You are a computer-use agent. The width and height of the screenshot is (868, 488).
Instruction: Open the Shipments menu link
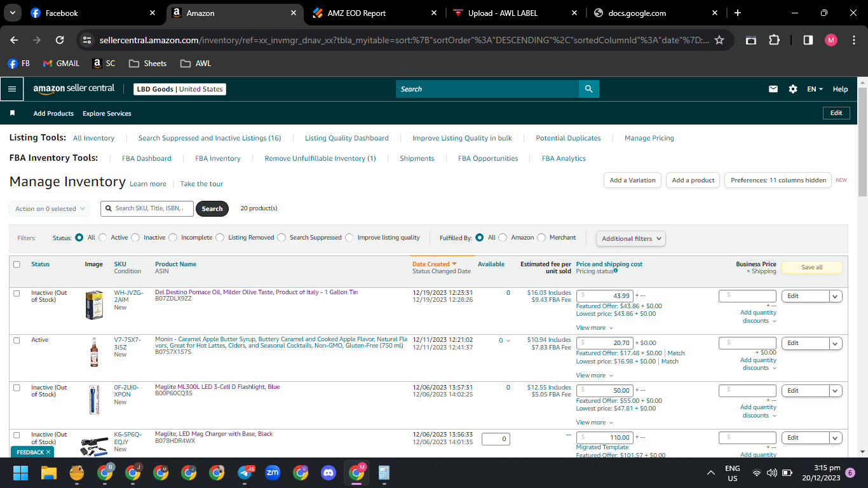pos(417,158)
